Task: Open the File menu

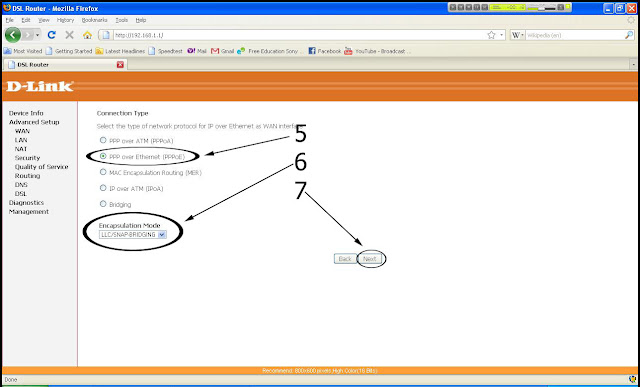Action: [x=9, y=20]
